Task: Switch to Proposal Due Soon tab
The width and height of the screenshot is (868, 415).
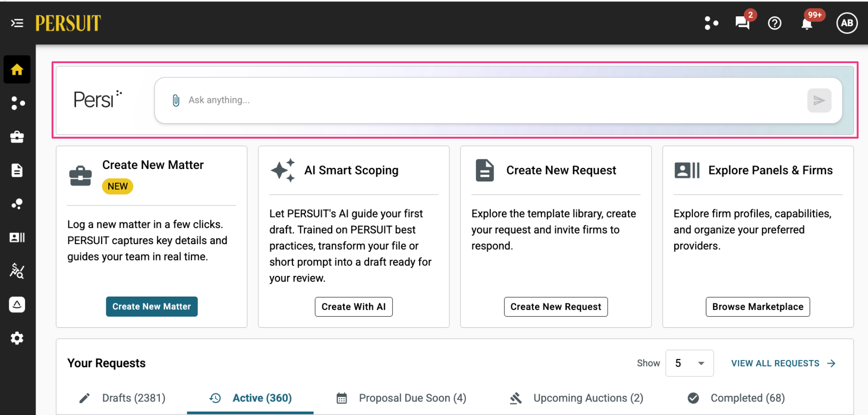Action: [x=402, y=398]
